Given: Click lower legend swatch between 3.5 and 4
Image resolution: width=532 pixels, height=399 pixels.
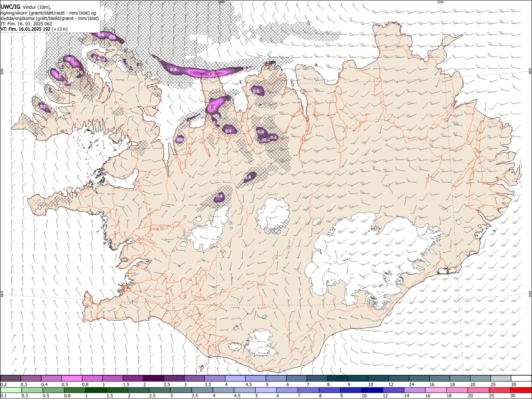Looking at the screenshot, I should 202,390.
